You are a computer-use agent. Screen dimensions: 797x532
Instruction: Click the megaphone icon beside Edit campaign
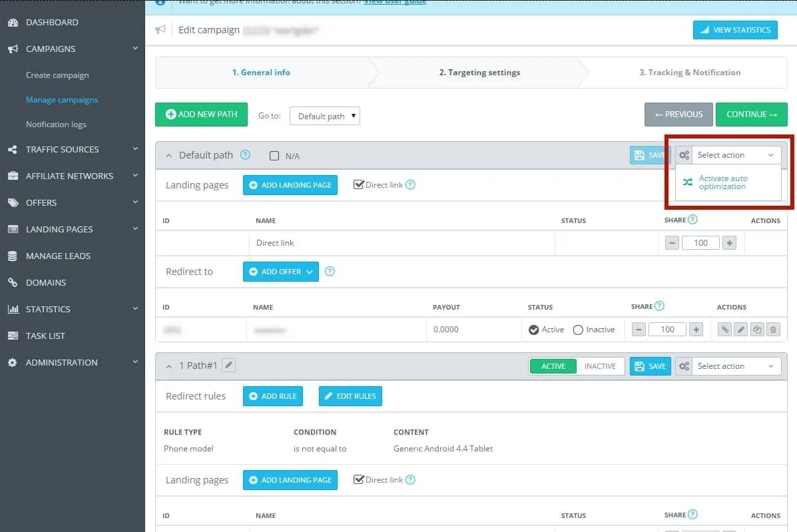pos(160,29)
